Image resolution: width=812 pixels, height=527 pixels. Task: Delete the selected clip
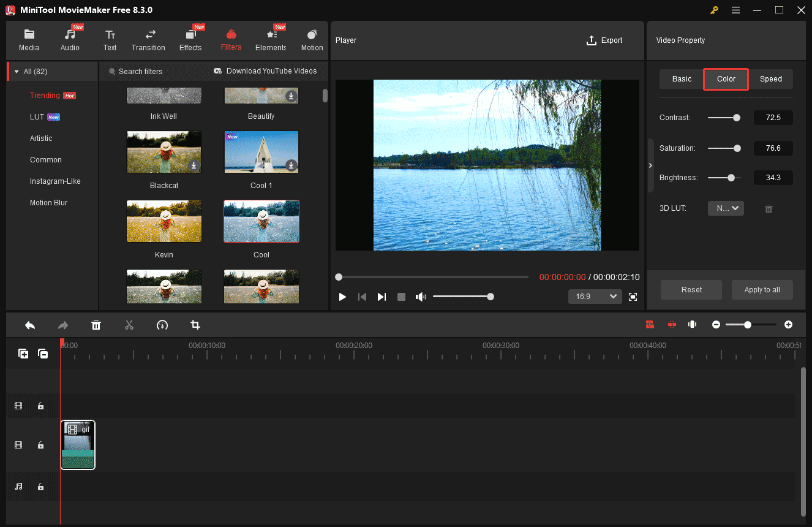pyautogui.click(x=96, y=325)
